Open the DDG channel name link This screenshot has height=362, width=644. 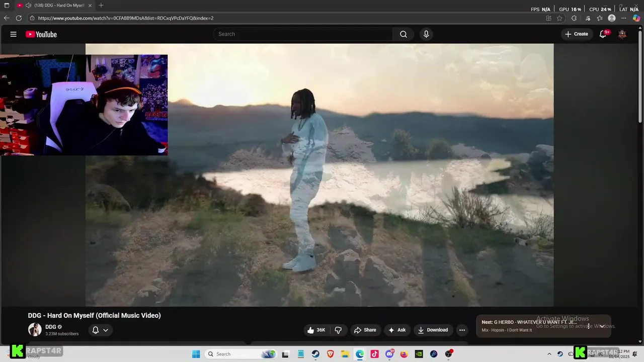pyautogui.click(x=50, y=327)
